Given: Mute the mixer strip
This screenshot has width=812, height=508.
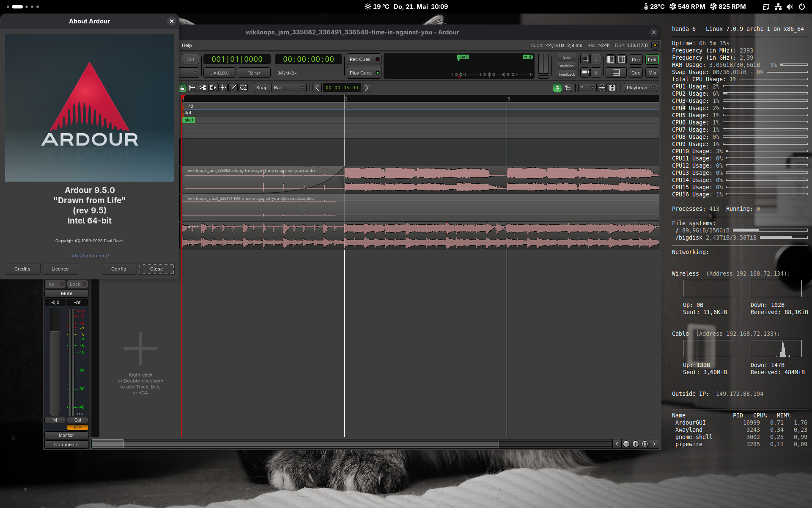Looking at the screenshot, I should (x=66, y=293).
